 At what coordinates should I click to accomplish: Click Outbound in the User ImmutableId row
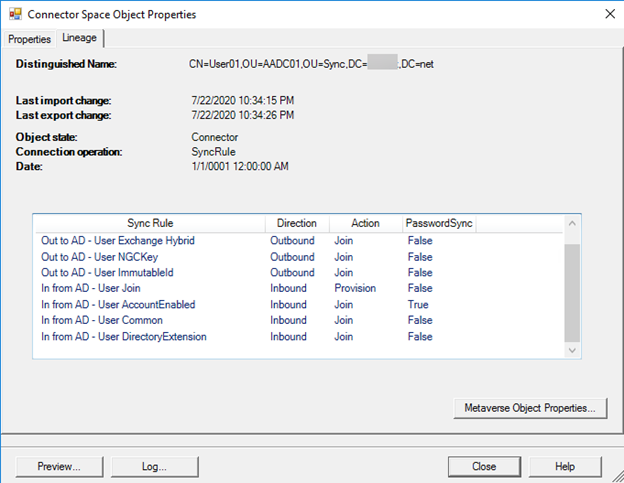tap(292, 273)
